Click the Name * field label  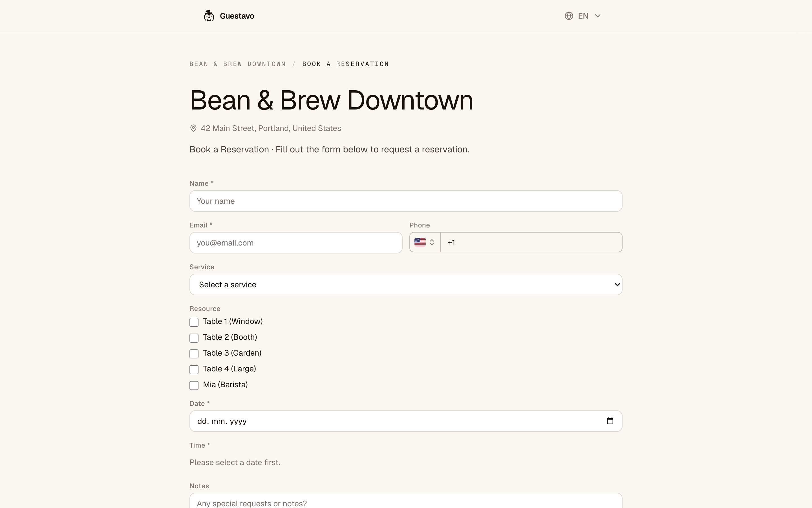(201, 183)
